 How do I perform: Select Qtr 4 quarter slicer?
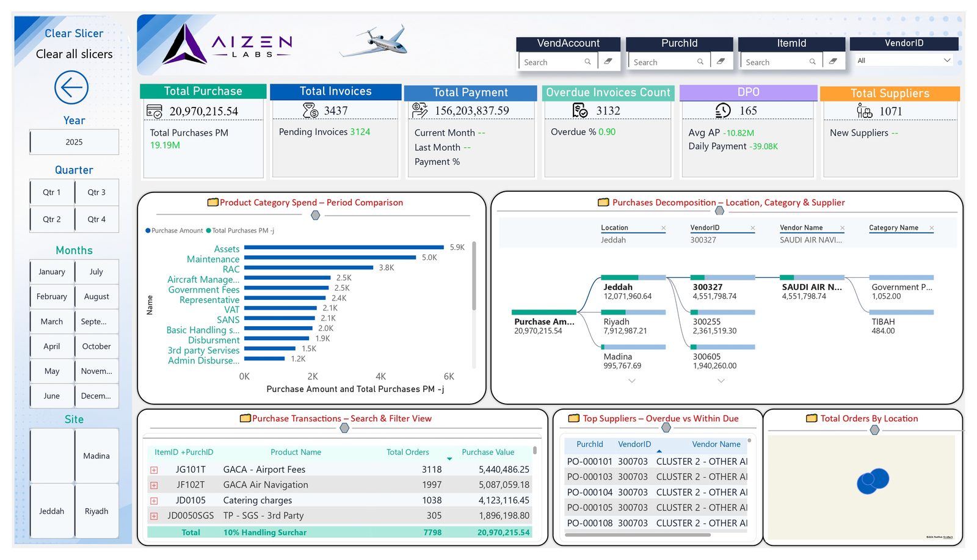[x=96, y=219]
